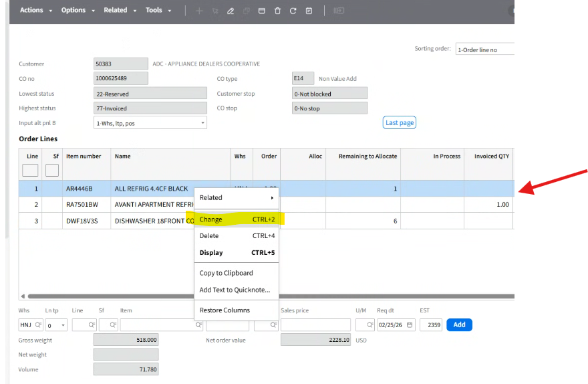
Task: Click the Create new plus icon in the toolbar
Action: [199, 11]
